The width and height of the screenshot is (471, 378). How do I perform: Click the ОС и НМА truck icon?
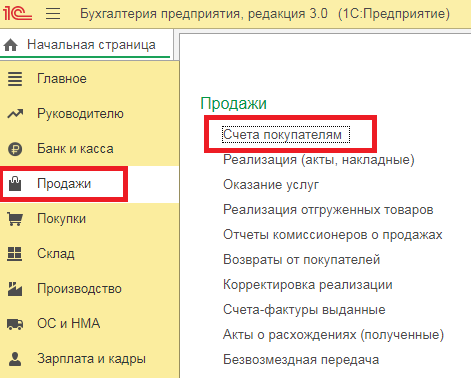tap(15, 324)
